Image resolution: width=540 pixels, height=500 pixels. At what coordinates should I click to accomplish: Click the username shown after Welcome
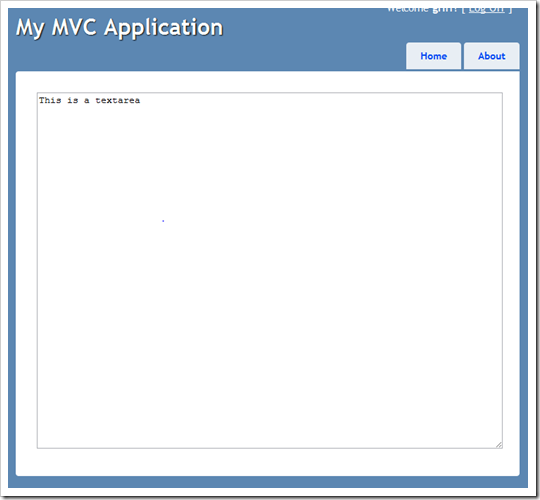(445, 10)
